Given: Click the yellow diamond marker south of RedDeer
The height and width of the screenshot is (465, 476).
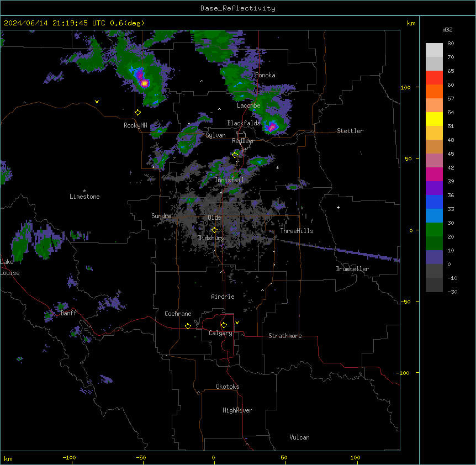Looking at the screenshot, I should point(235,155).
